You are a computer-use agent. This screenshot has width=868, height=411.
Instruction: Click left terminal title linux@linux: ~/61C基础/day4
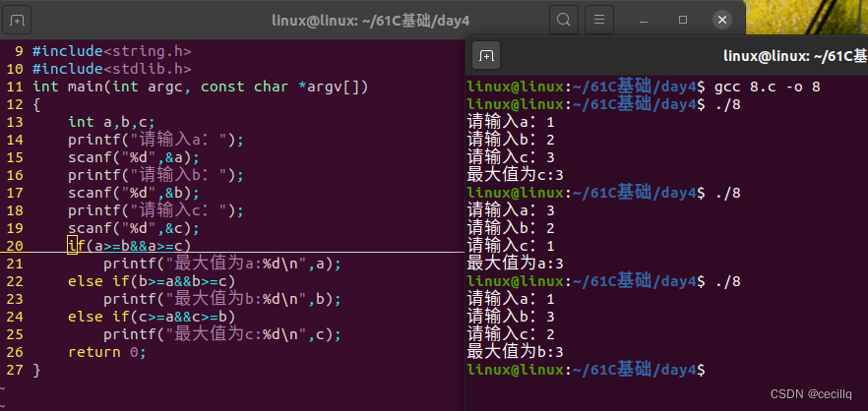pos(371,21)
